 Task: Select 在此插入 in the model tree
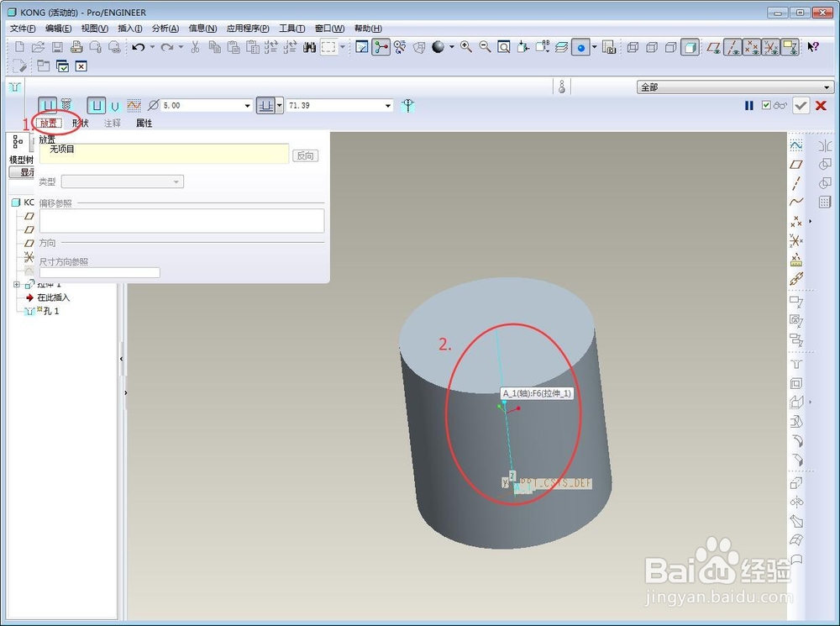coord(53,297)
